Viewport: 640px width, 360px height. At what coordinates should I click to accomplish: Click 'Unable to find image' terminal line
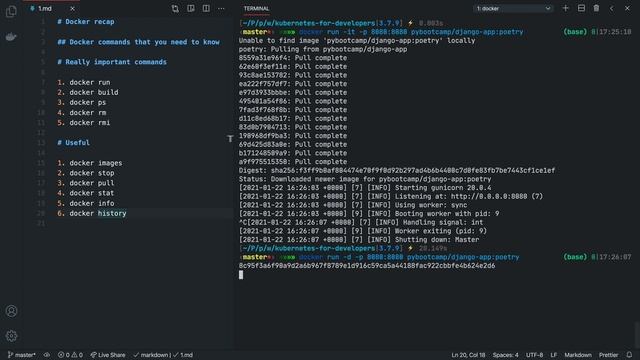tap(357, 40)
